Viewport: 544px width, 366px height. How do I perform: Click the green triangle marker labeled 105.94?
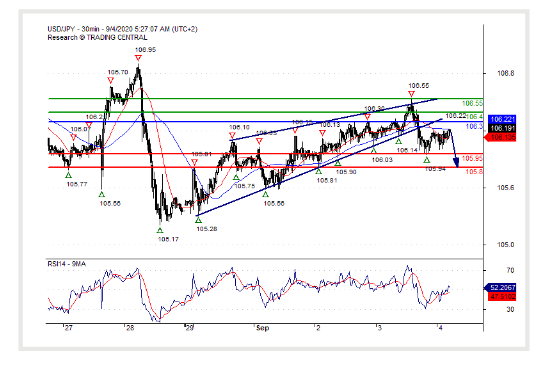click(x=427, y=160)
